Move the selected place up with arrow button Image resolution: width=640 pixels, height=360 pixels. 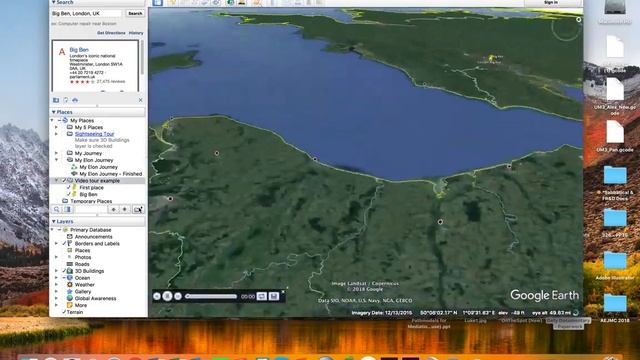coord(113,209)
